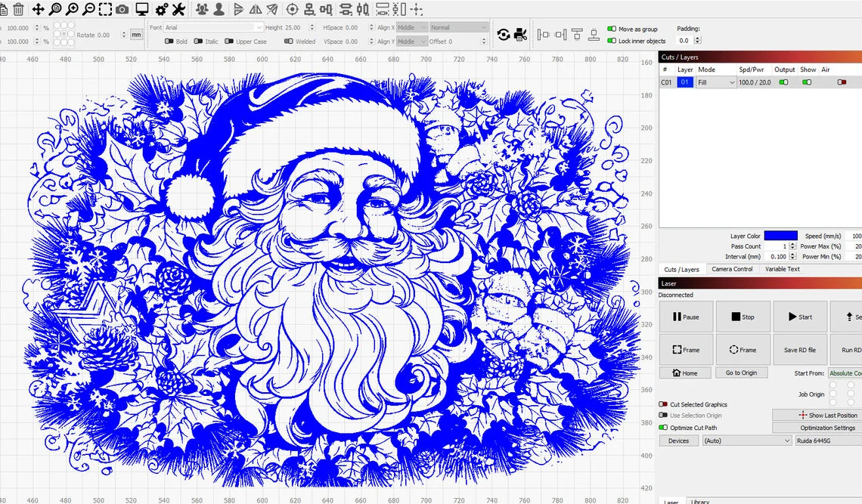Click the zoom in magnifier icon
862x504 pixels.
(x=72, y=9)
